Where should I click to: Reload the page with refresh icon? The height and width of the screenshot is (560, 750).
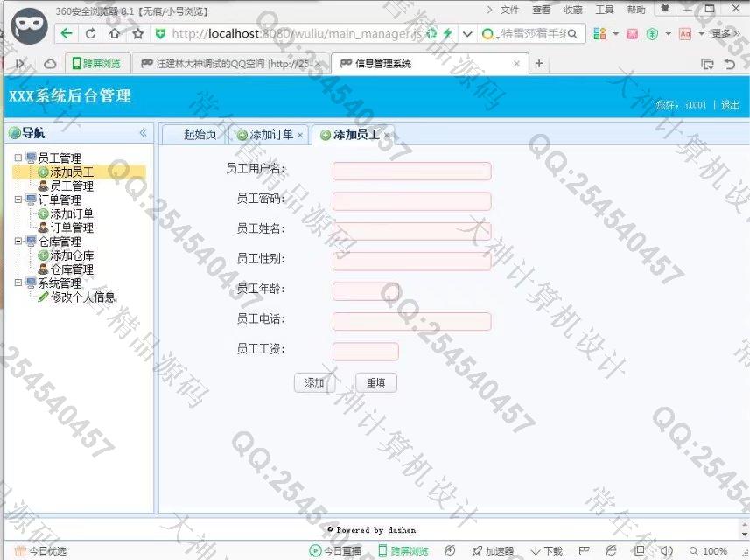[90, 33]
